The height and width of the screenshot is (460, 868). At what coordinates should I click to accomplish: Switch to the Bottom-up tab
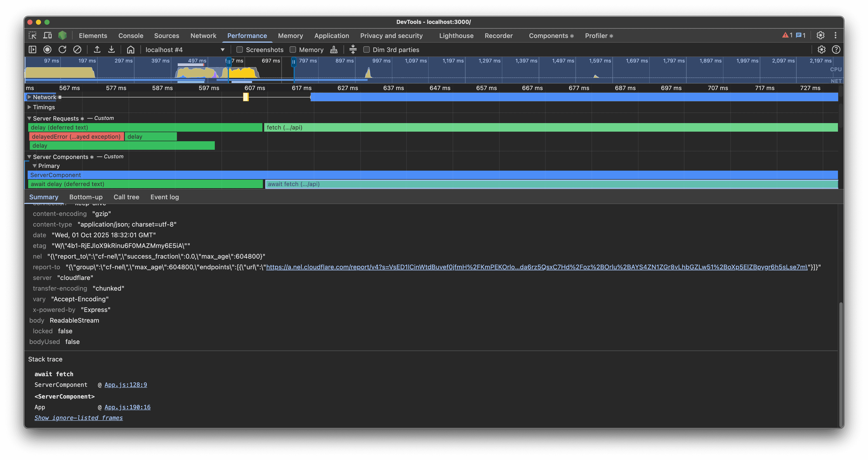click(x=86, y=197)
